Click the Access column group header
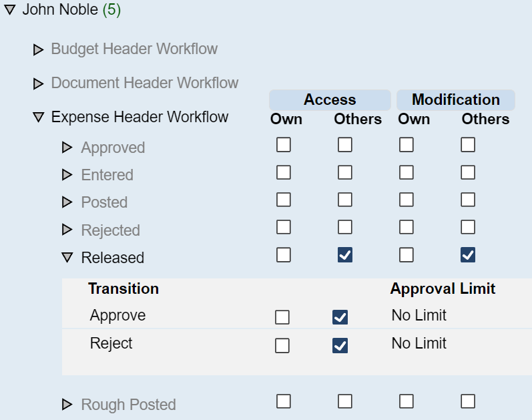The width and height of the screenshot is (532, 420). pyautogui.click(x=330, y=100)
